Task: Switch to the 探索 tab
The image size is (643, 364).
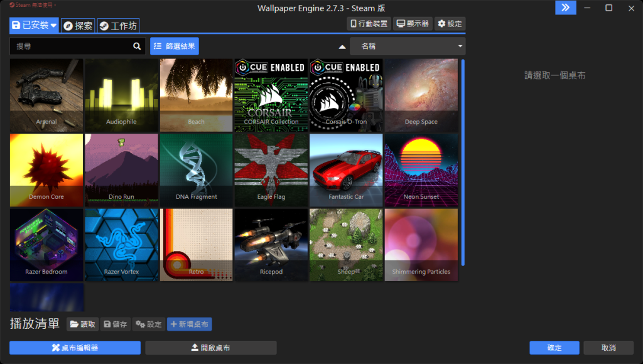Action: coord(78,26)
